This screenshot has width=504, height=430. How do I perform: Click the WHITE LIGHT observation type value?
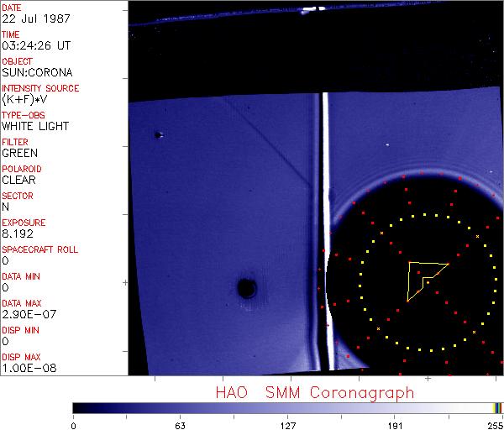(x=35, y=127)
